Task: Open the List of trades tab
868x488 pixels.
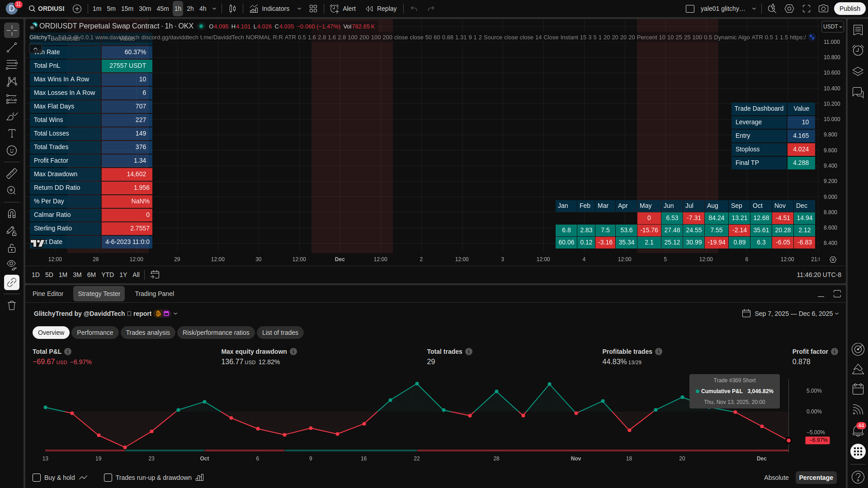Action: coord(280,333)
